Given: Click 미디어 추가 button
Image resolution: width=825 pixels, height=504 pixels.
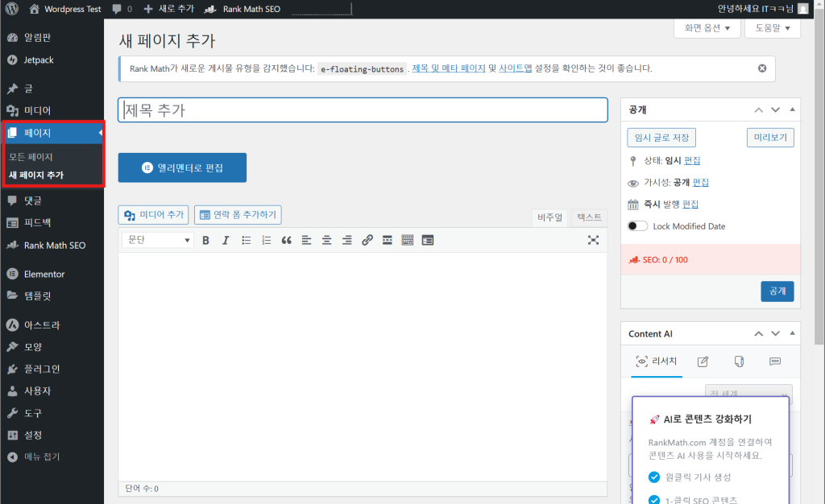Looking at the screenshot, I should tap(154, 214).
